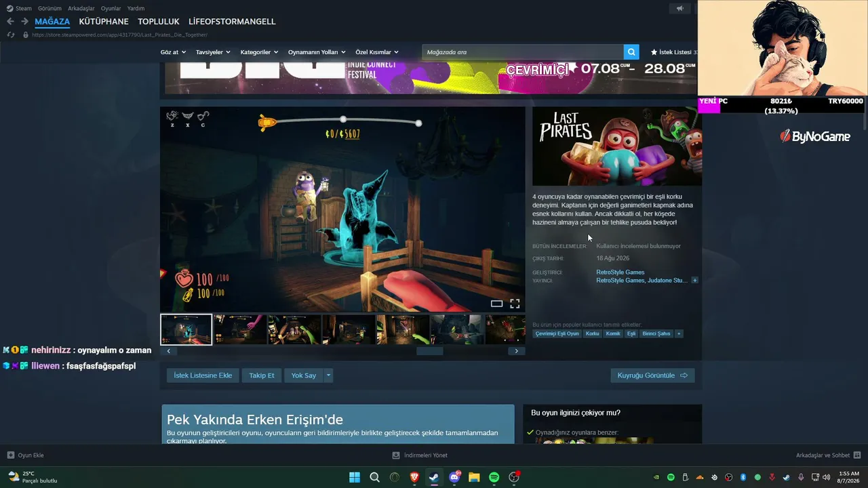The width and height of the screenshot is (868, 488).
Task: Select the Çevrimiçi Eşli Oyun tag
Action: (x=557, y=333)
